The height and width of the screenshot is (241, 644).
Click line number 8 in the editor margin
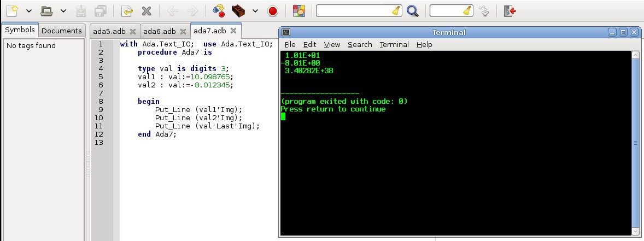pos(101,102)
